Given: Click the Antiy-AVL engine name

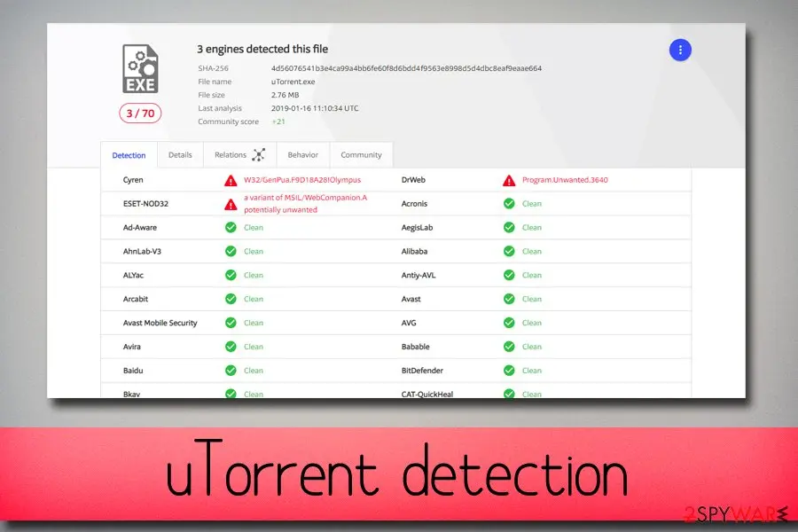Looking at the screenshot, I should pos(419,275).
